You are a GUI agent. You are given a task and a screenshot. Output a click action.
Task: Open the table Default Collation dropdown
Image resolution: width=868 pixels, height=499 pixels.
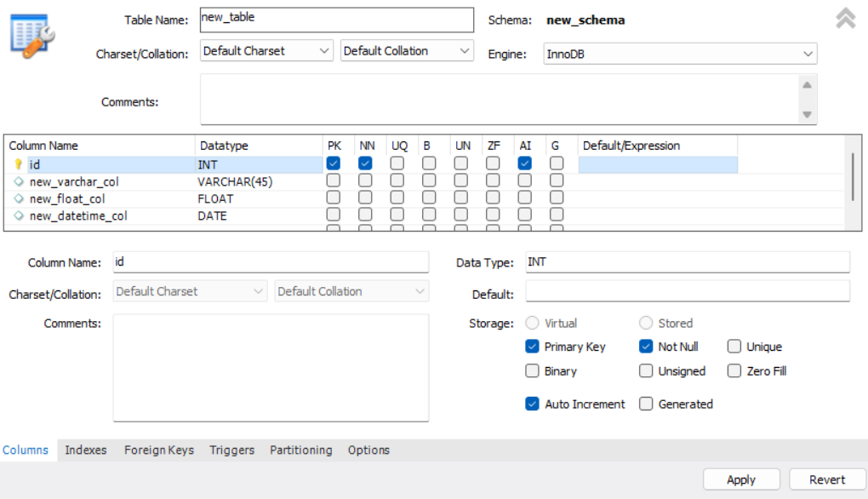pos(407,51)
